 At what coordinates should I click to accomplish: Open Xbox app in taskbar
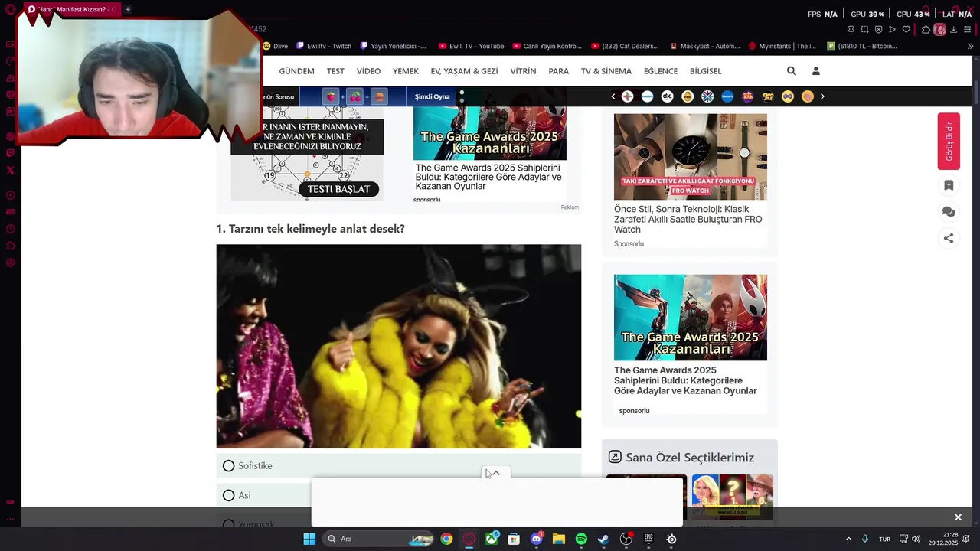pos(492,539)
